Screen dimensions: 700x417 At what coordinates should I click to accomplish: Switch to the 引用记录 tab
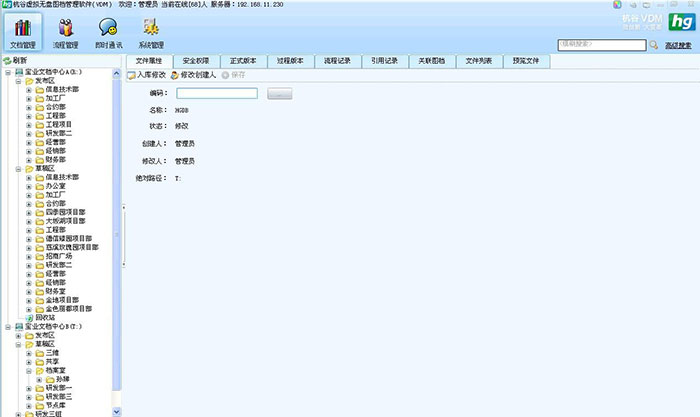[x=384, y=61]
